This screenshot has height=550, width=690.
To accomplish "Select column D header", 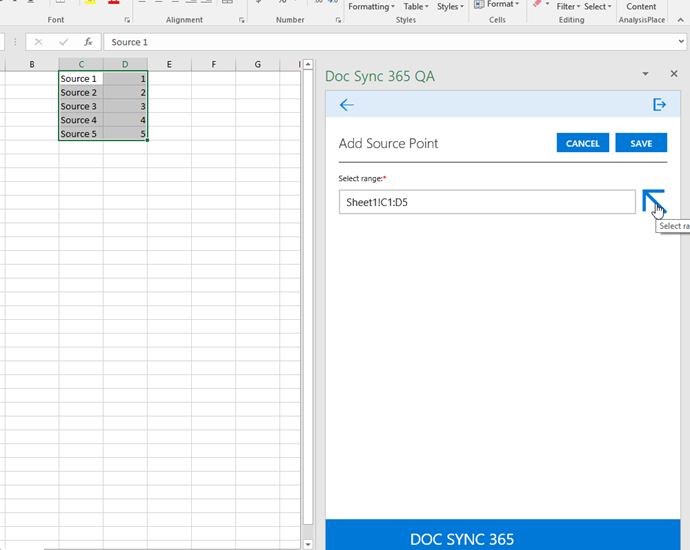I will click(125, 64).
